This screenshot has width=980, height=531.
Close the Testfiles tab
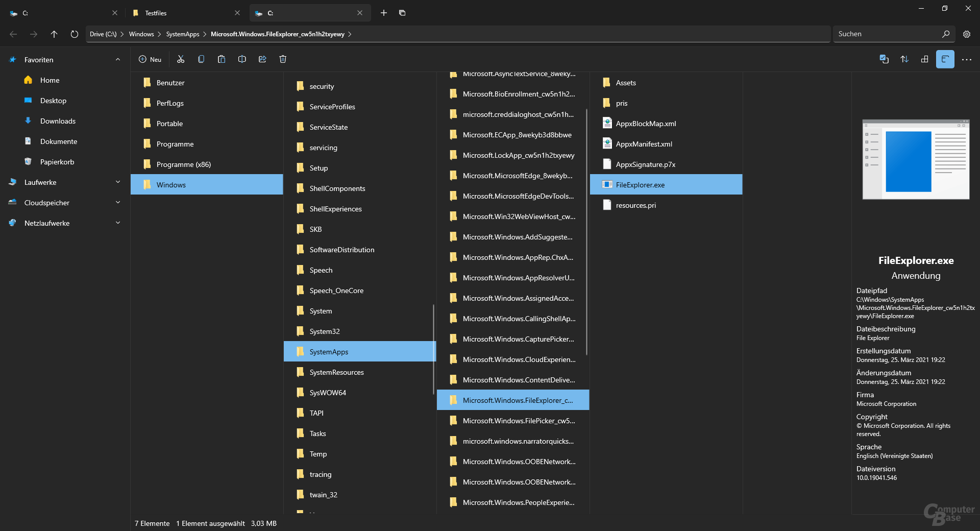237,13
